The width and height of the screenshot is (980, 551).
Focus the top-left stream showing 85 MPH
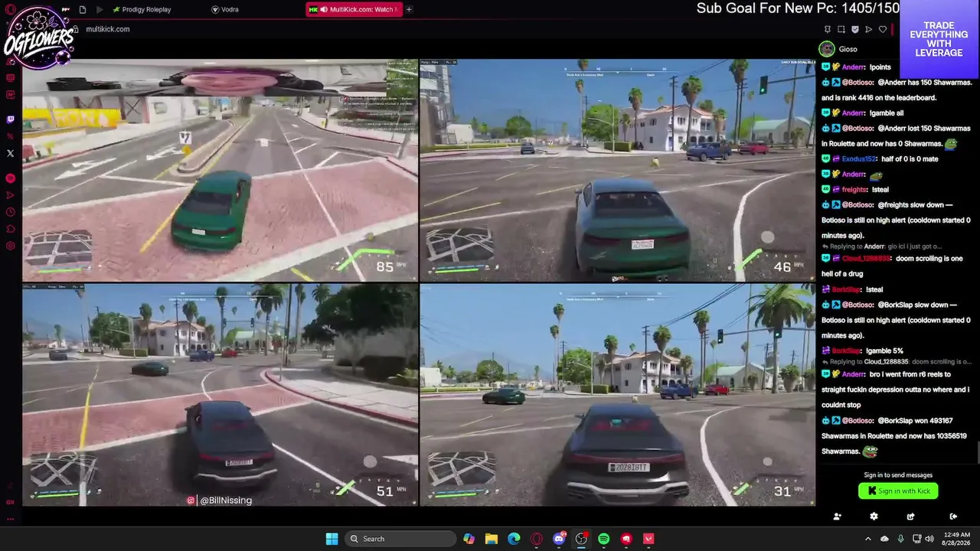[220, 170]
